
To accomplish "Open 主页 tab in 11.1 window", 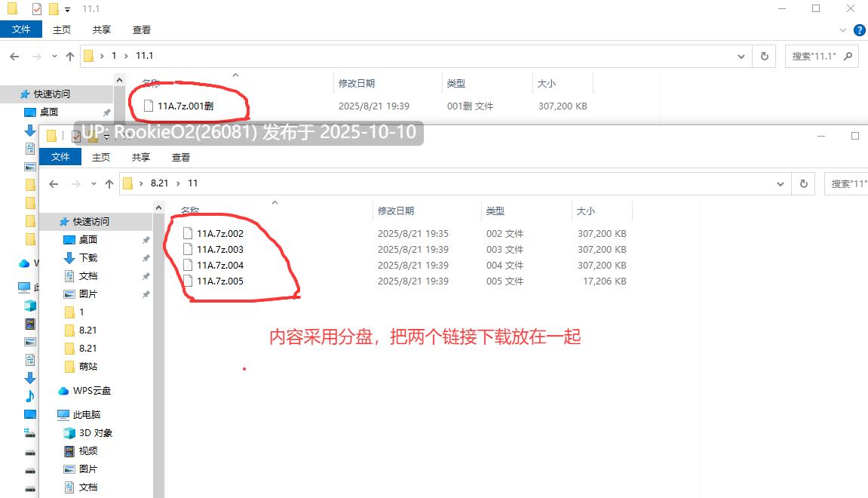I will tap(61, 30).
